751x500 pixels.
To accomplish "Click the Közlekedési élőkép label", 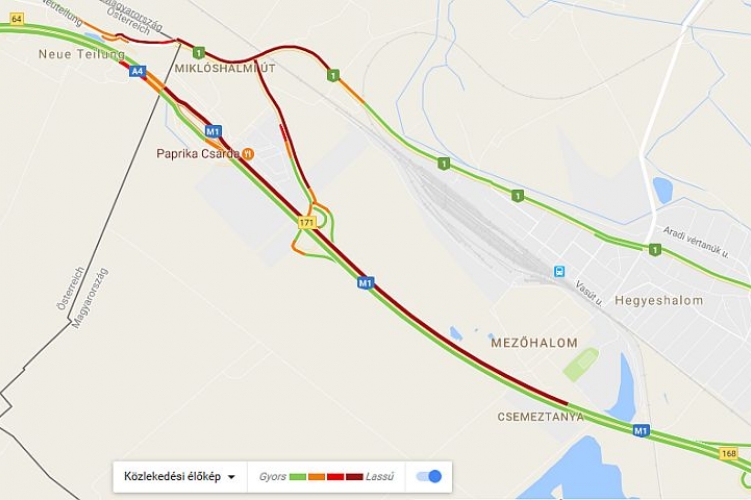I will [172, 477].
